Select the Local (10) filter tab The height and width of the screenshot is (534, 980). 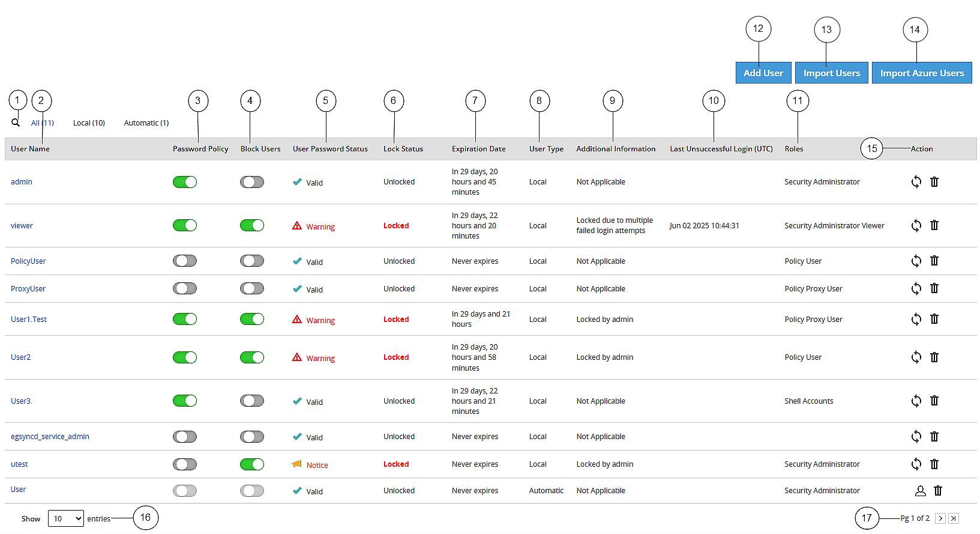[x=89, y=123]
